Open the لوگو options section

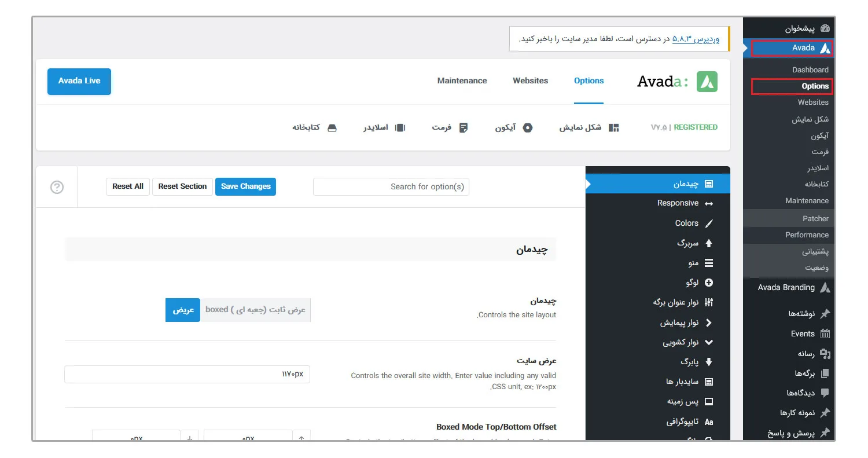point(658,283)
